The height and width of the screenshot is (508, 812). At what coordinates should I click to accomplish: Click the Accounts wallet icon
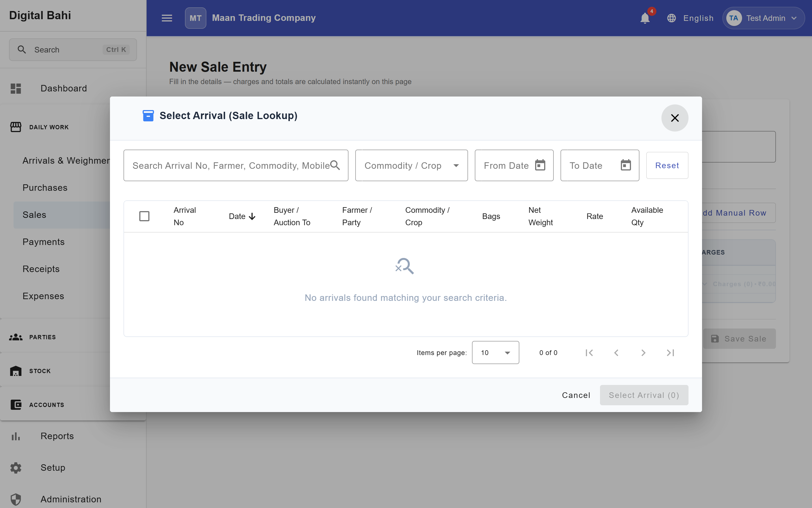point(16,404)
